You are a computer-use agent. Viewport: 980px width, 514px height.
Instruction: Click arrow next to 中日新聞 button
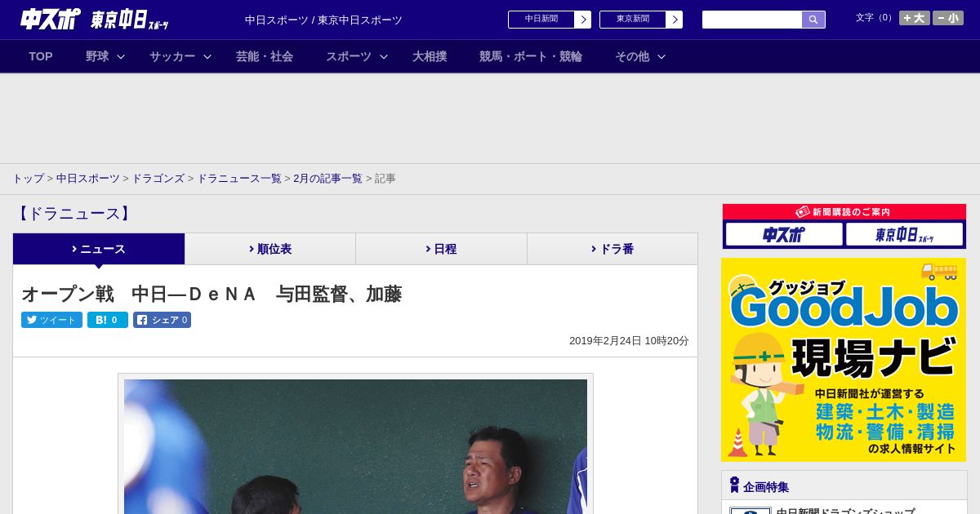point(583,20)
